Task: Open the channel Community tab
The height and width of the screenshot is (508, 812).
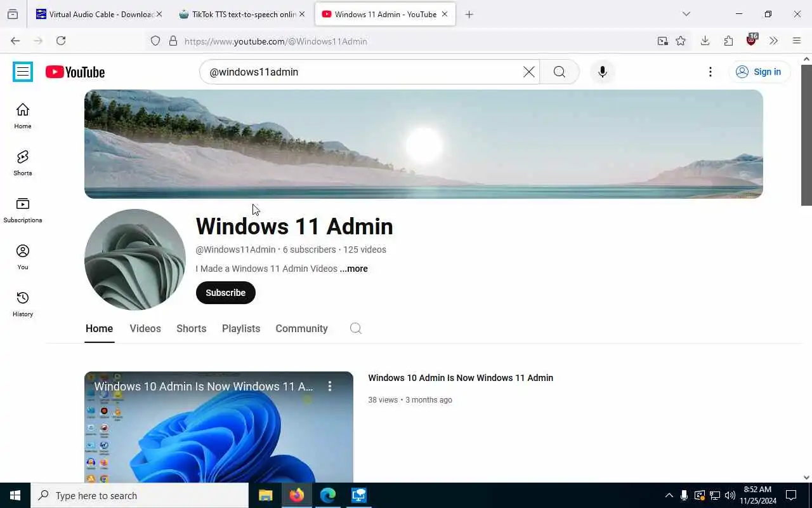Action: click(x=301, y=328)
